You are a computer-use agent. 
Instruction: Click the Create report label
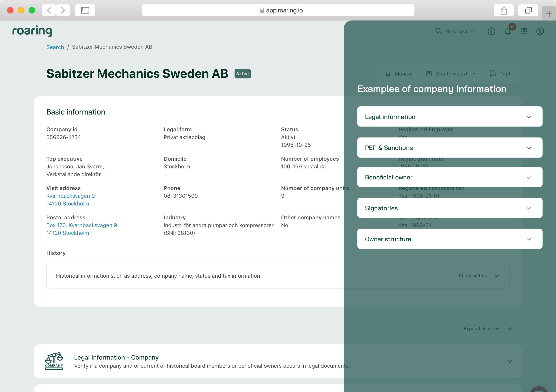point(451,74)
